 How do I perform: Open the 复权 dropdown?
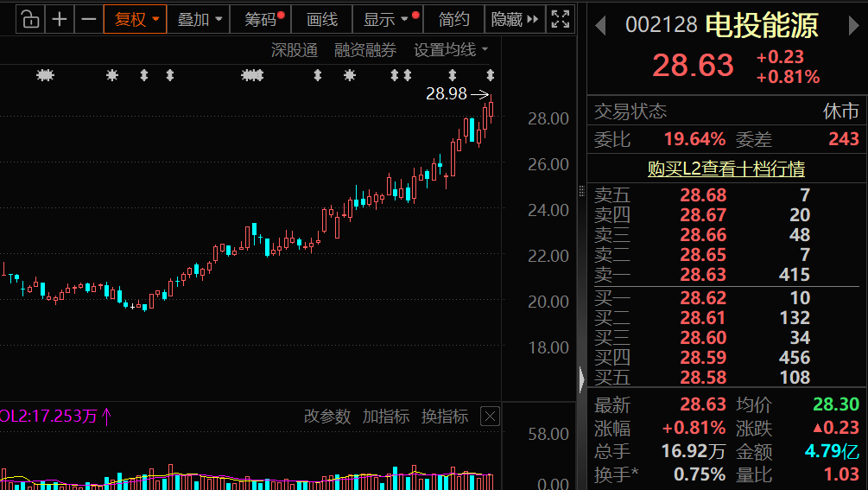tap(136, 19)
